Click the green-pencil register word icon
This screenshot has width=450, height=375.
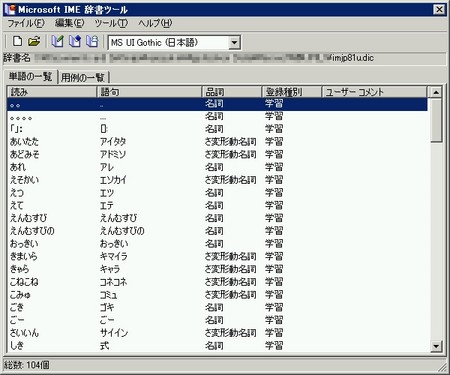[57, 42]
